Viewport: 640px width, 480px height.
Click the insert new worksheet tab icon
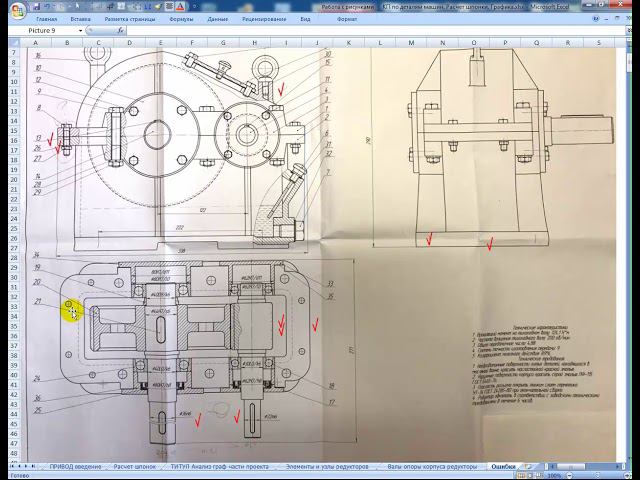[529, 467]
